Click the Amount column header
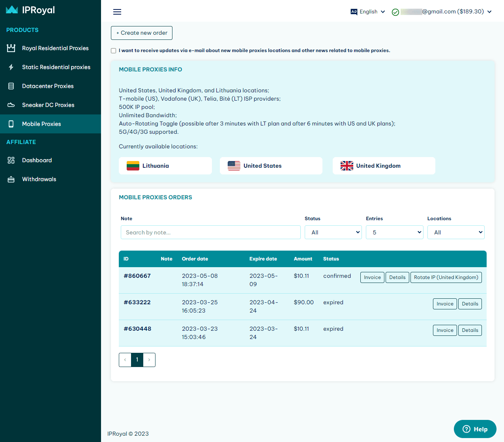Viewport: 504px width, 442px height. pyautogui.click(x=303, y=259)
